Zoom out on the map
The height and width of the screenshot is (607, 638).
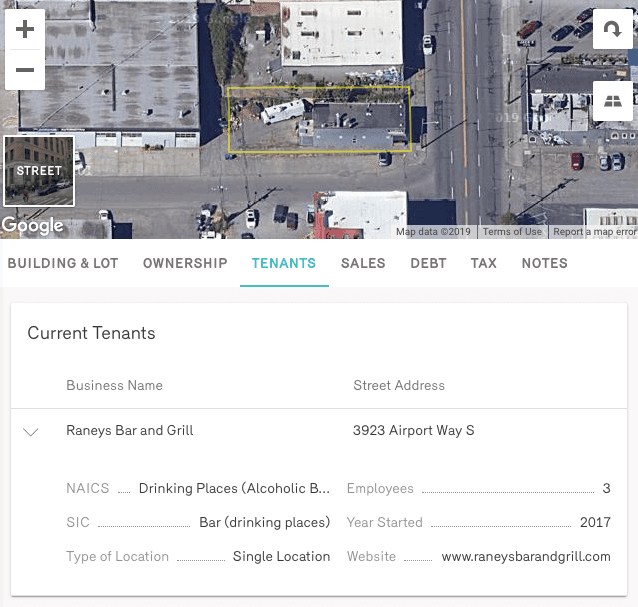(x=25, y=70)
